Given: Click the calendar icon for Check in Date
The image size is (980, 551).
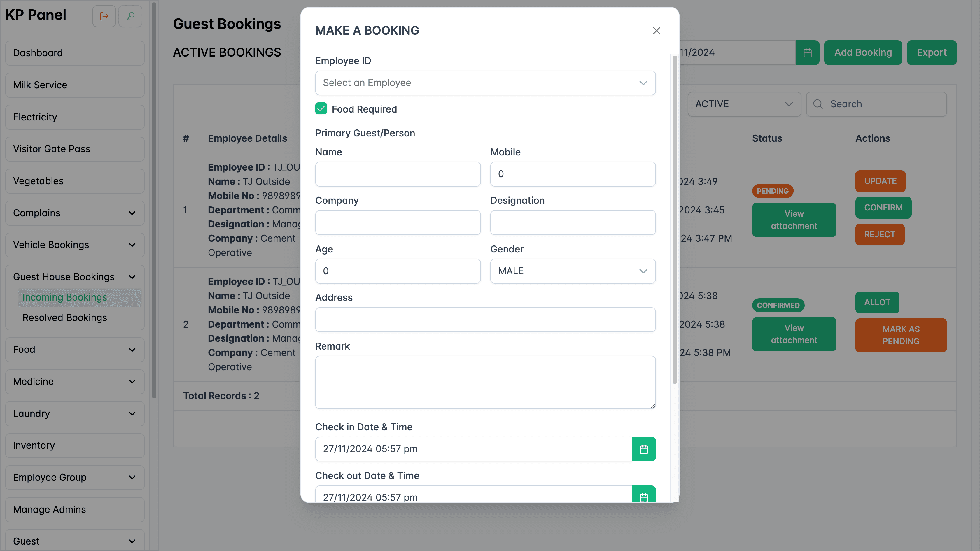Looking at the screenshot, I should 644,449.
